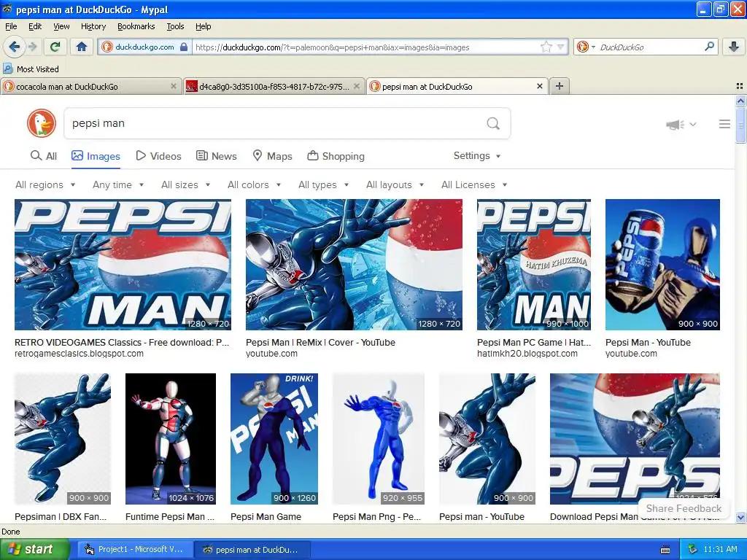Switch to the All results tab
This screenshot has height=560, width=747.
43,156
